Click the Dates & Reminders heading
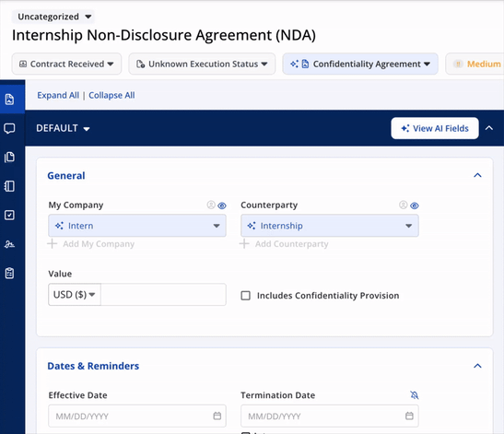Screen dimensions: 504x434 pos(93,366)
